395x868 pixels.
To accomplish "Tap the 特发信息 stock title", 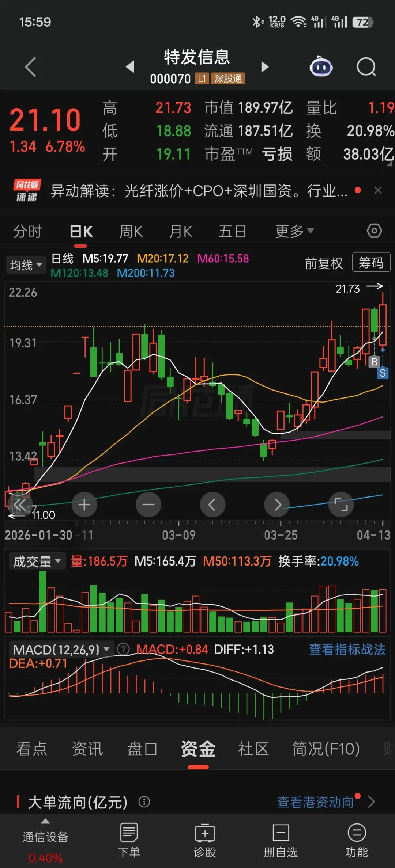I will pos(197,57).
